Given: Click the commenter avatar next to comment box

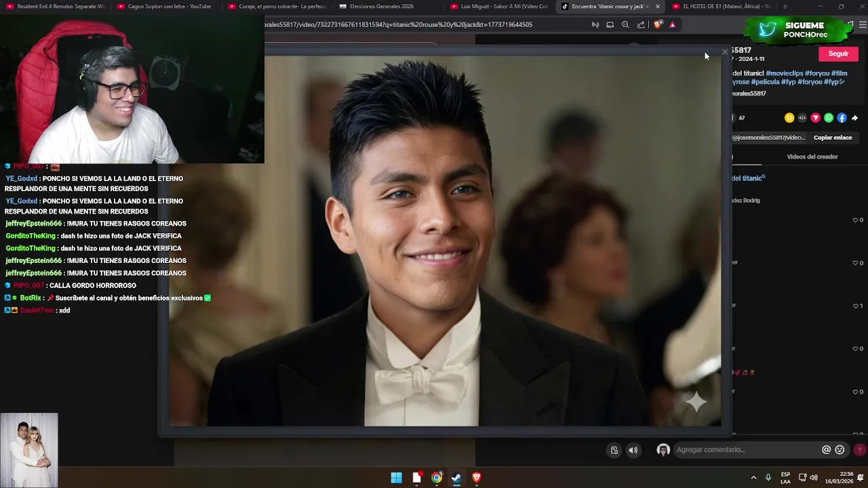Looking at the screenshot, I should click(x=663, y=450).
